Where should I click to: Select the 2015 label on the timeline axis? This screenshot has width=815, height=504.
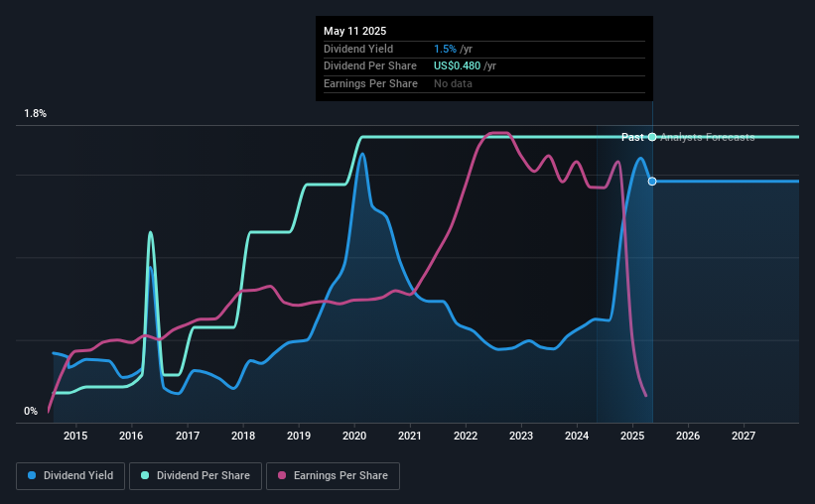75,436
